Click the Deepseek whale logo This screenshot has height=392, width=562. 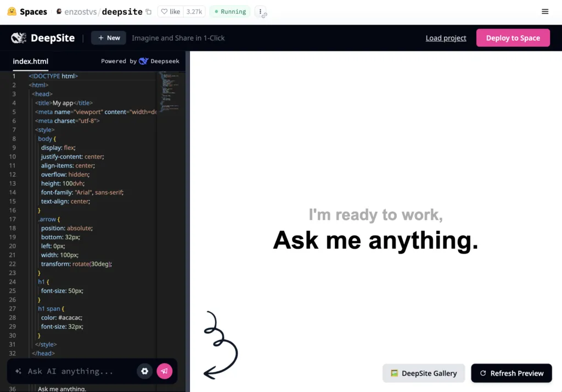(144, 61)
